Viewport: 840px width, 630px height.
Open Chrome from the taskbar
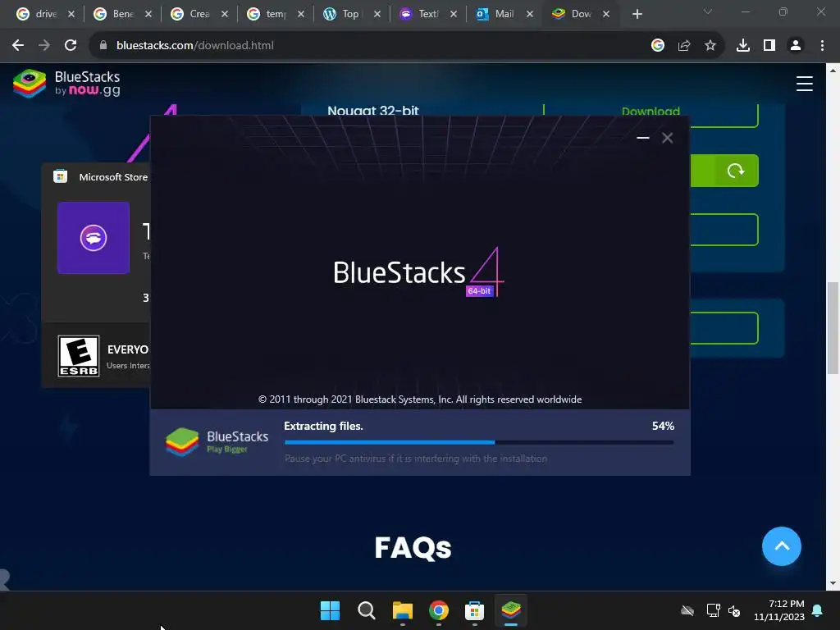(x=439, y=610)
